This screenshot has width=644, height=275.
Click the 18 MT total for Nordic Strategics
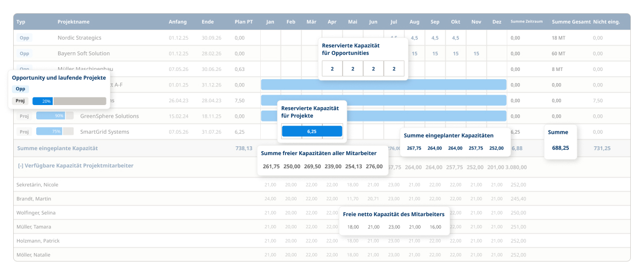coord(558,38)
